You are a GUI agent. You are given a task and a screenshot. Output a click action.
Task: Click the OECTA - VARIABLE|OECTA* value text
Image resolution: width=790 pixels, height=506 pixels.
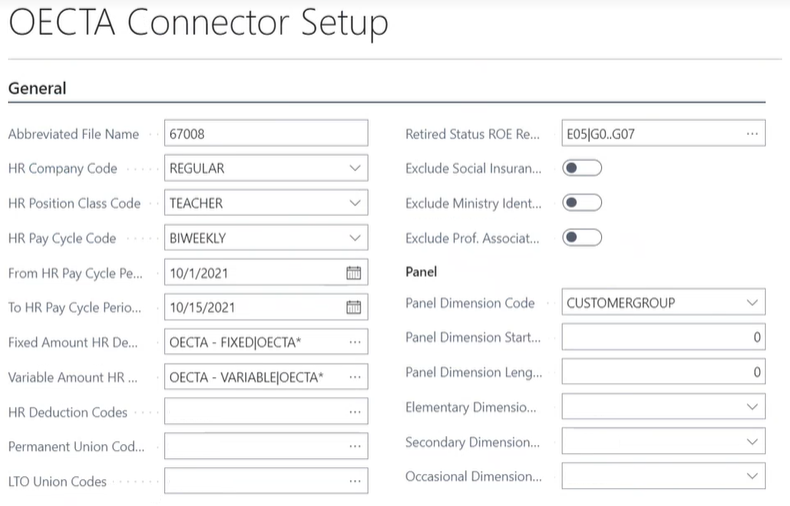(x=246, y=377)
